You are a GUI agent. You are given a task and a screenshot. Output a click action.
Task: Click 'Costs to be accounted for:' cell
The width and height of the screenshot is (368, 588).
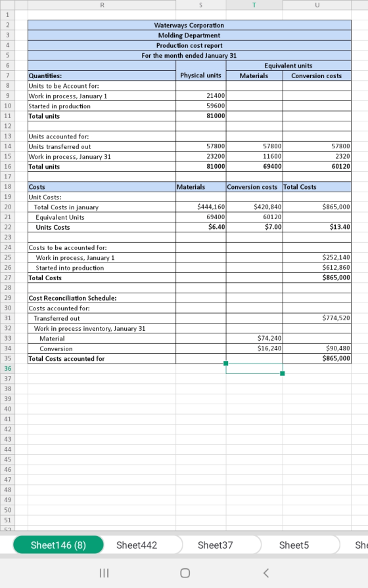point(102,247)
